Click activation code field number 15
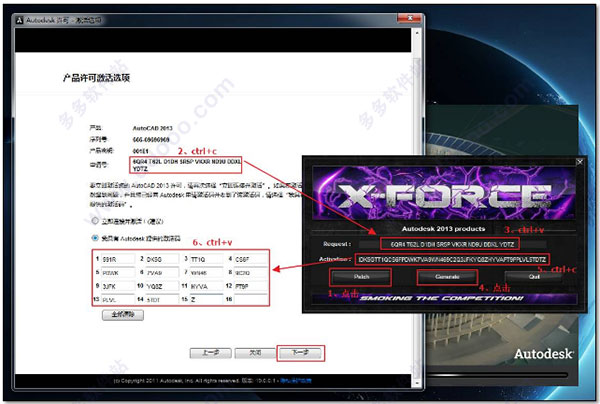This screenshot has width=600, height=404. [207, 300]
